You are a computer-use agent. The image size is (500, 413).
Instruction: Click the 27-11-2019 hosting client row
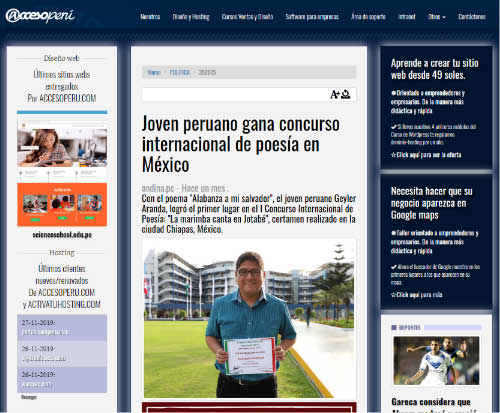tap(62, 328)
